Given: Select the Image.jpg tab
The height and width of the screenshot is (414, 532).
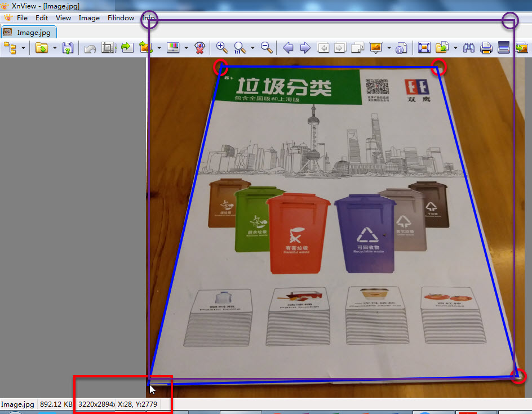Looking at the screenshot, I should coord(29,32).
